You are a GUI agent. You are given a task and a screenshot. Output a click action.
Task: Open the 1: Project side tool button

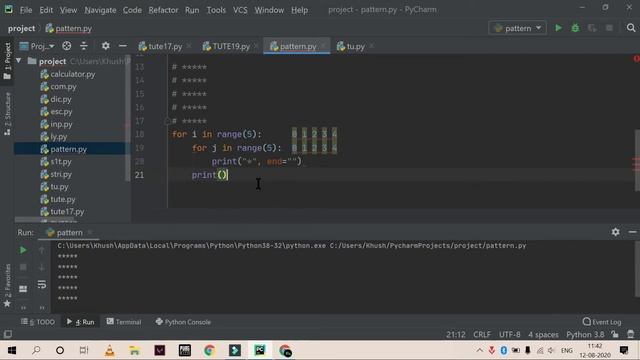pyautogui.click(x=7, y=61)
